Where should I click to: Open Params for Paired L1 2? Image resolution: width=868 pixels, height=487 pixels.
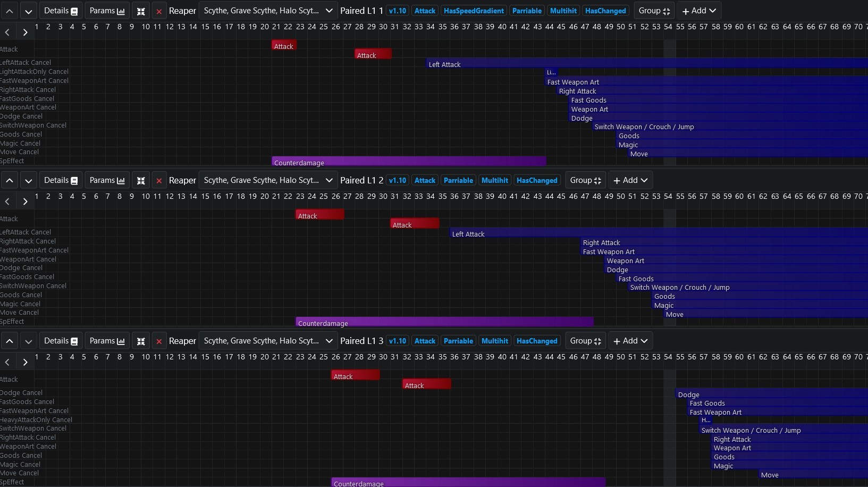[x=107, y=180]
